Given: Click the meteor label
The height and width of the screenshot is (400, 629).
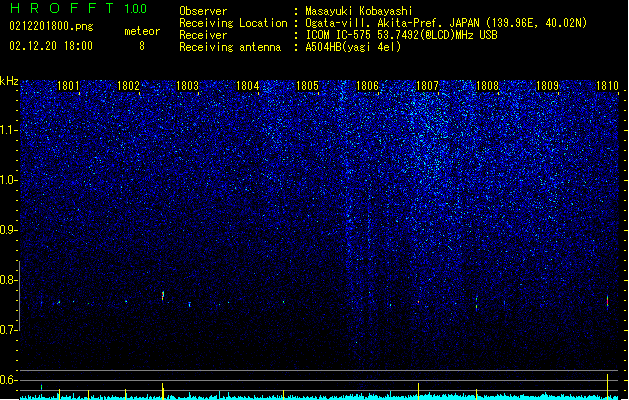Looking at the screenshot, I should [x=142, y=31].
